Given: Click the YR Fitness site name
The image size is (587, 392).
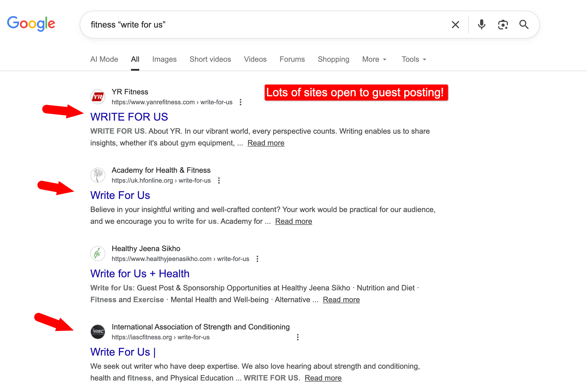Looking at the screenshot, I should pos(130,92).
